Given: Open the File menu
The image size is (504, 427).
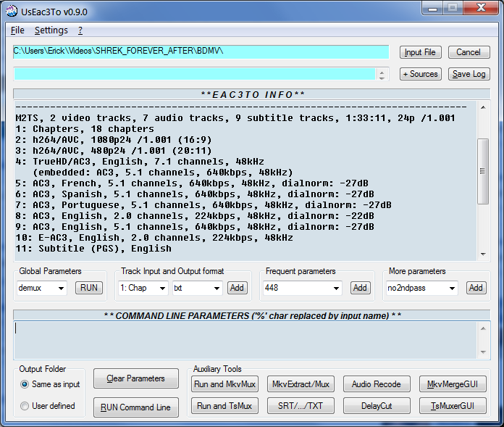Looking at the screenshot, I should (17, 30).
